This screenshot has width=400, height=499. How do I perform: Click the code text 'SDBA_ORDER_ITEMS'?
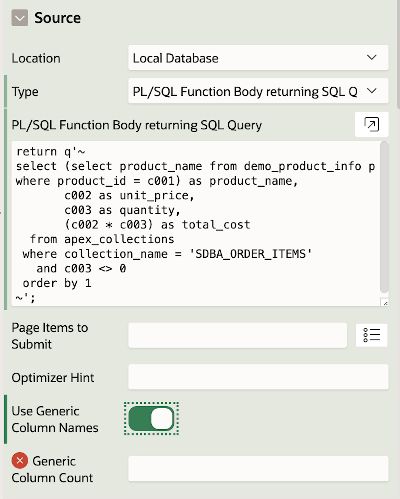(250, 254)
